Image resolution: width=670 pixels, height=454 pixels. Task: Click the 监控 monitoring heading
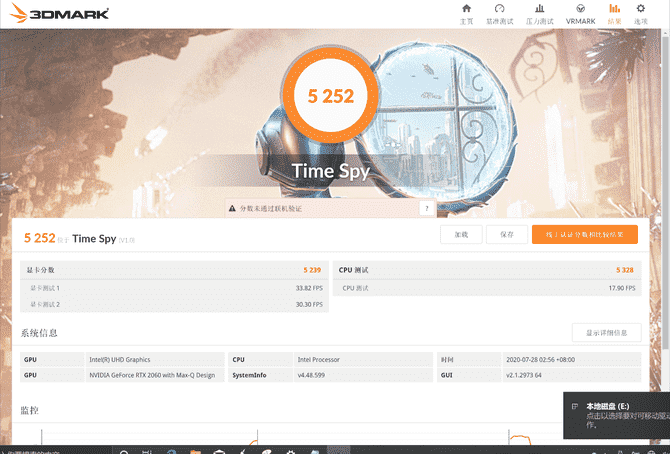[x=29, y=410]
